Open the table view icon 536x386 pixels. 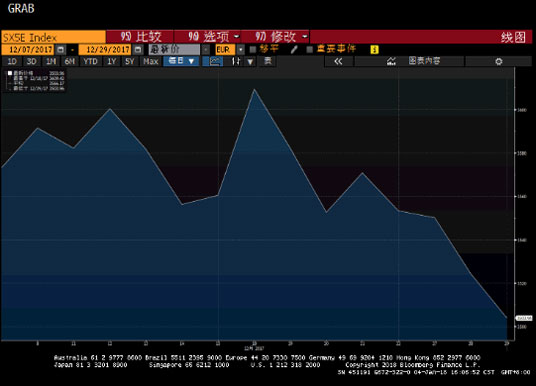[268, 61]
